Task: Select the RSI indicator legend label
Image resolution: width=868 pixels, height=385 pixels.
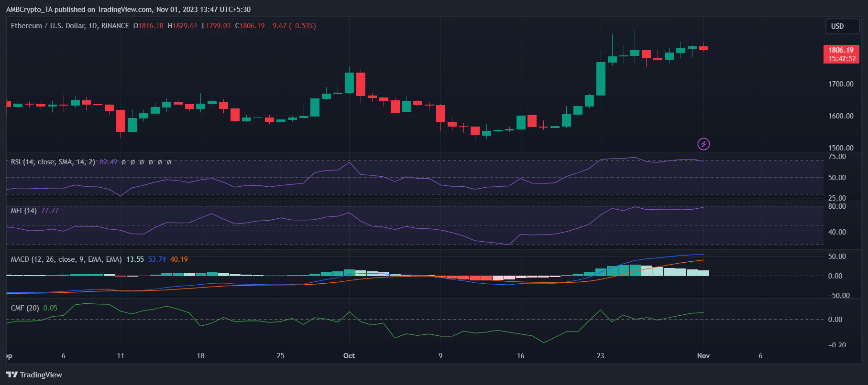Action: pos(53,162)
